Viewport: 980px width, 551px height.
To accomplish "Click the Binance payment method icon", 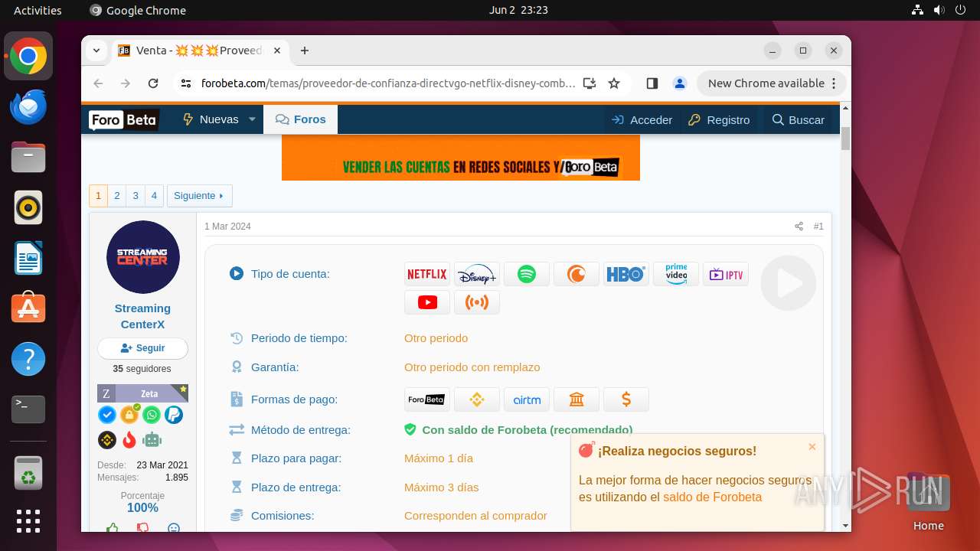I will point(477,399).
